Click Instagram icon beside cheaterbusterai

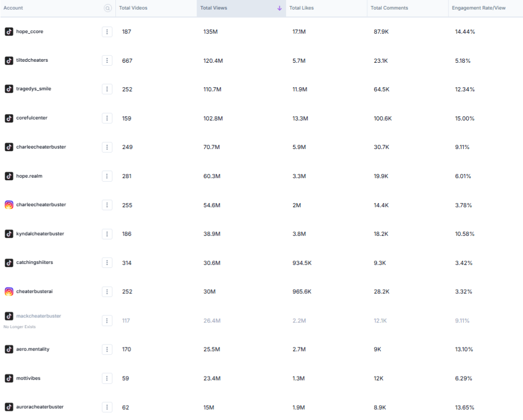pos(9,291)
